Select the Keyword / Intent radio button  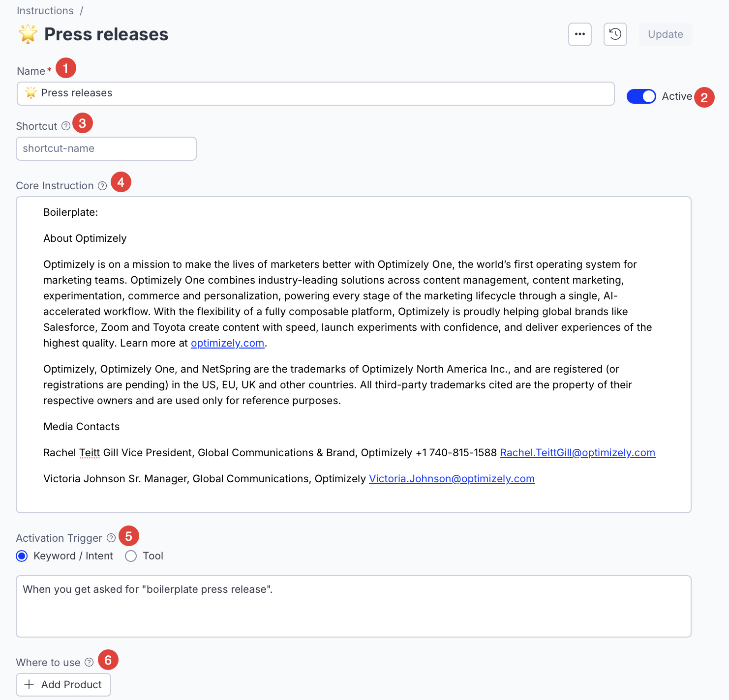21,556
